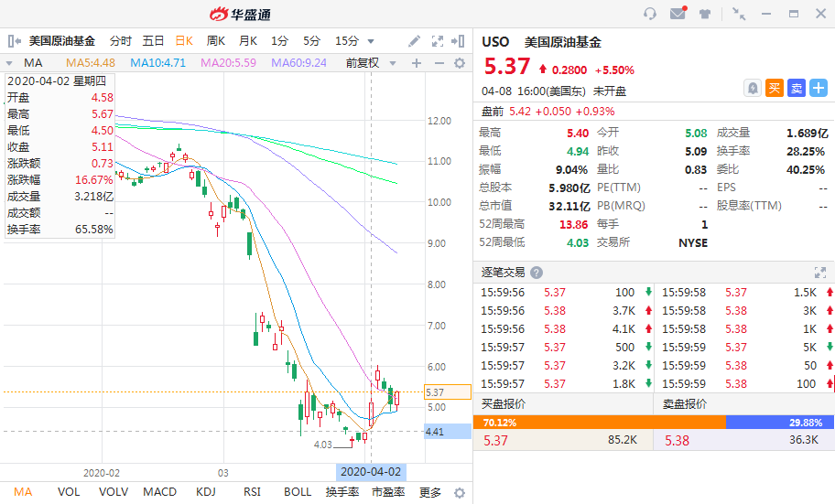Image resolution: width=835 pixels, height=504 pixels.
Task: Open MA indicator settings gear
Action: [459, 63]
